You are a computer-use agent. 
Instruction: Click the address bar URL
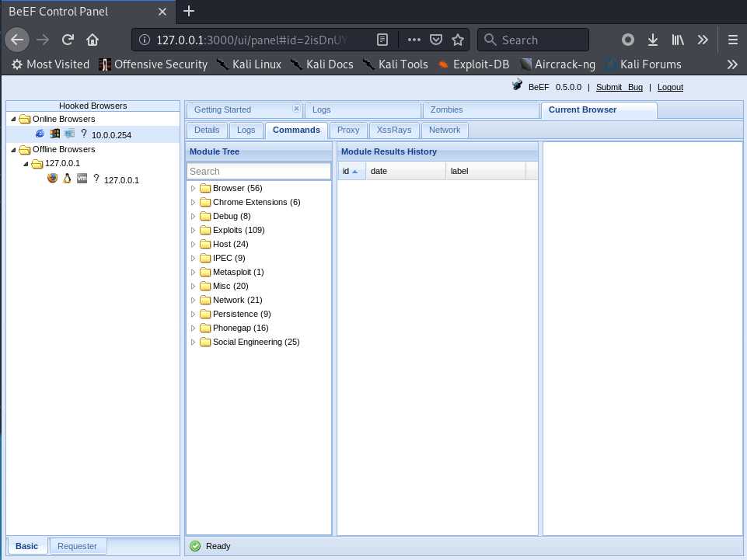tap(253, 40)
